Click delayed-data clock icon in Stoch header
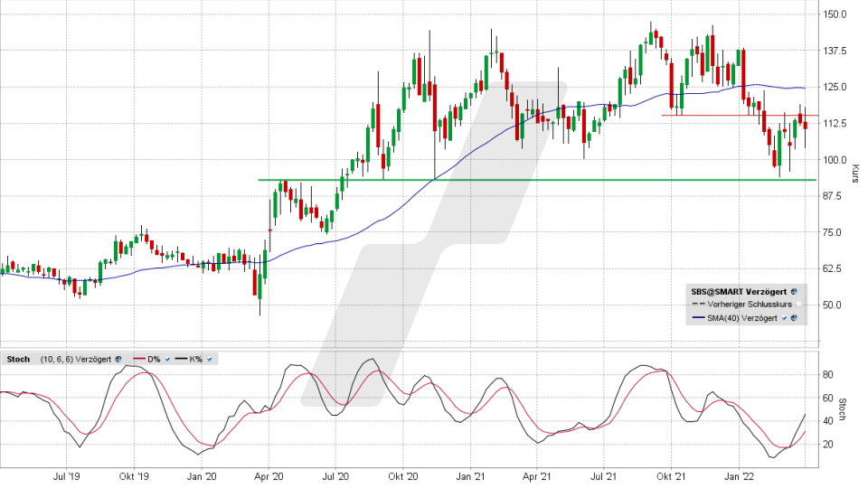This screenshot has height=488, width=868. point(118,359)
